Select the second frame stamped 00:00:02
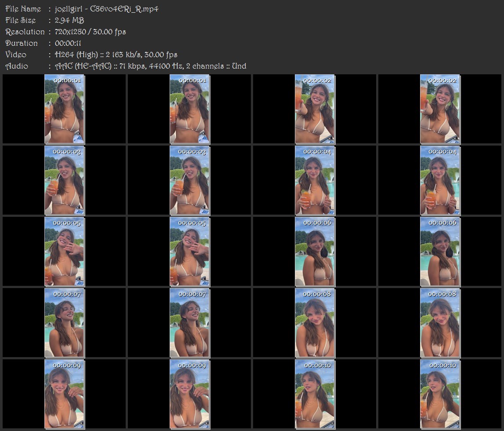504x431 pixels. [x=440, y=109]
